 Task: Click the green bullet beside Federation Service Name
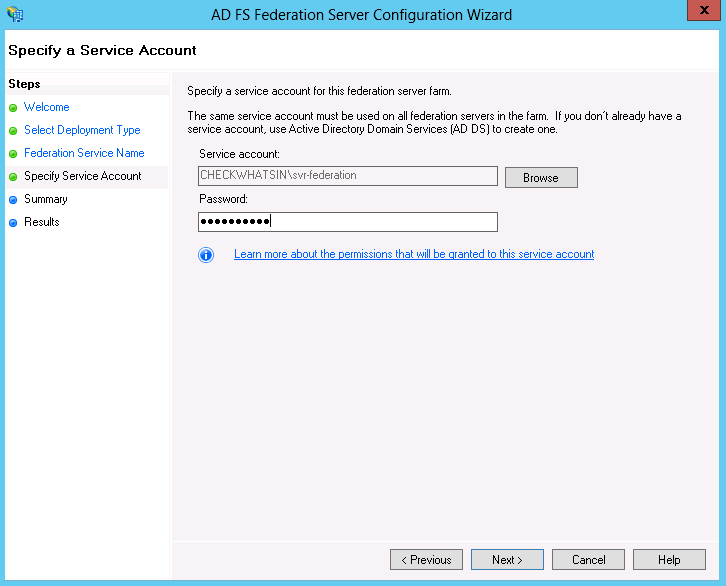(13, 154)
